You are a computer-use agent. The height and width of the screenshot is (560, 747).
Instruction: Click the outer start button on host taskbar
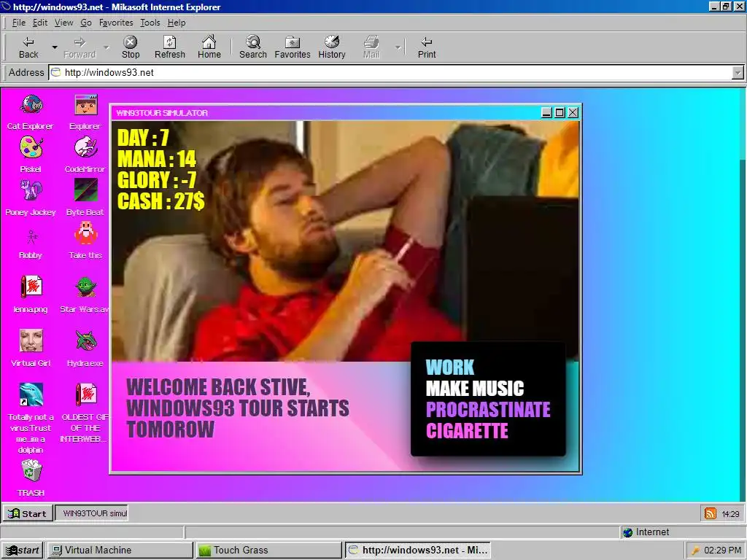pyautogui.click(x=22, y=551)
